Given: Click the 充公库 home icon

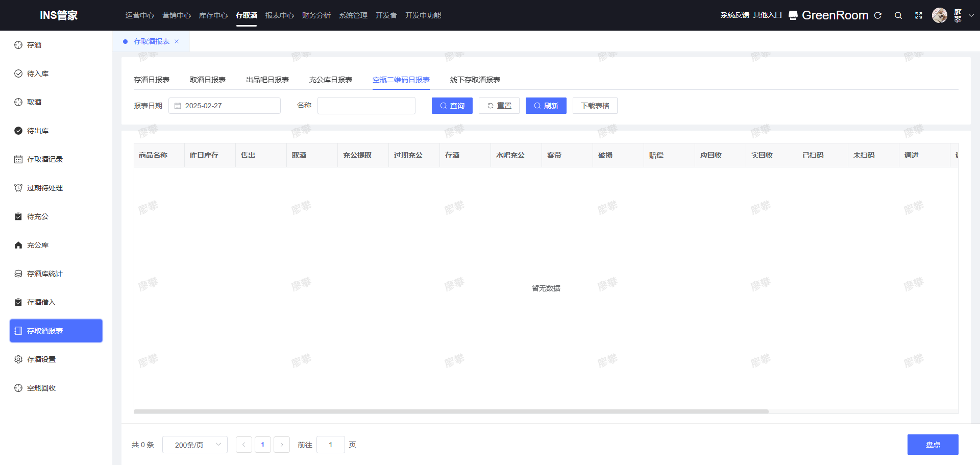Looking at the screenshot, I should [x=18, y=245].
